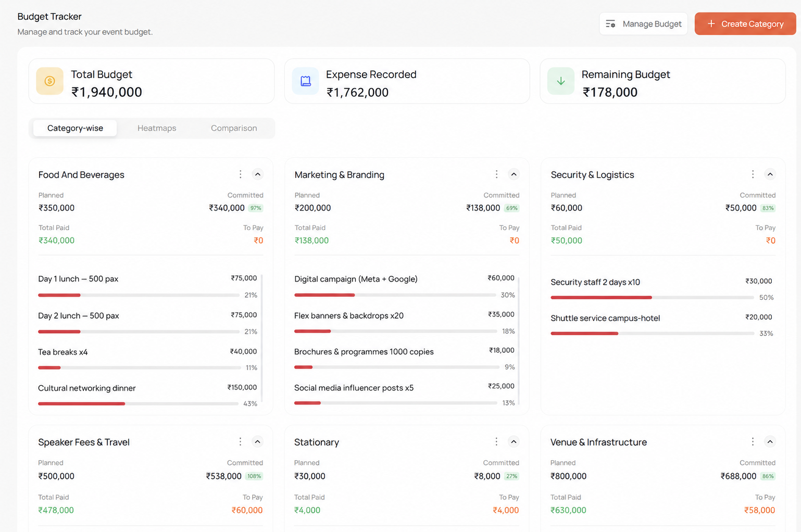This screenshot has width=801, height=532.
Task: Click the 97% badge in Food And Beverages
Action: (x=256, y=208)
